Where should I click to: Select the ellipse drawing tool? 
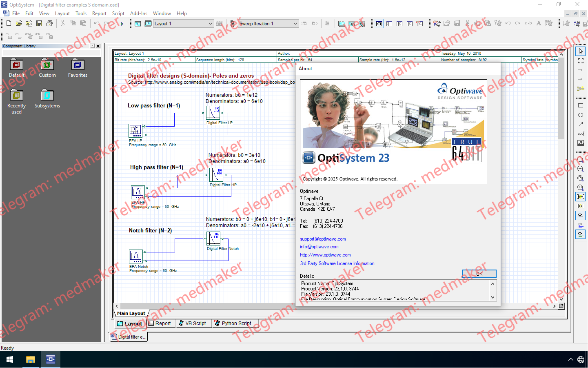click(581, 115)
